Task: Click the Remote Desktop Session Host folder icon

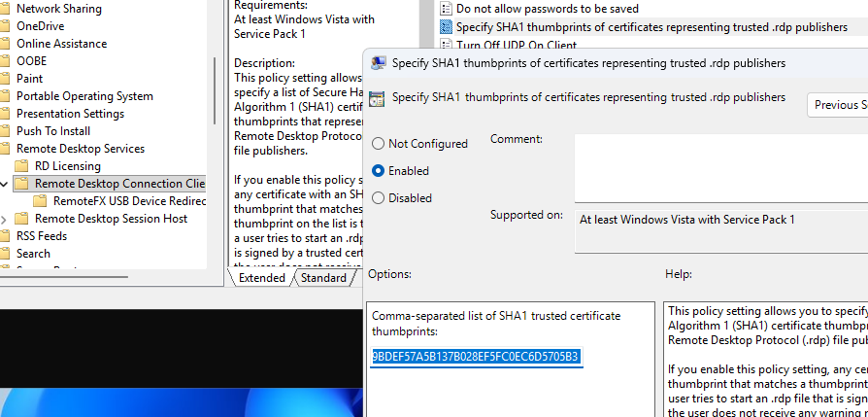Action: 24,219
